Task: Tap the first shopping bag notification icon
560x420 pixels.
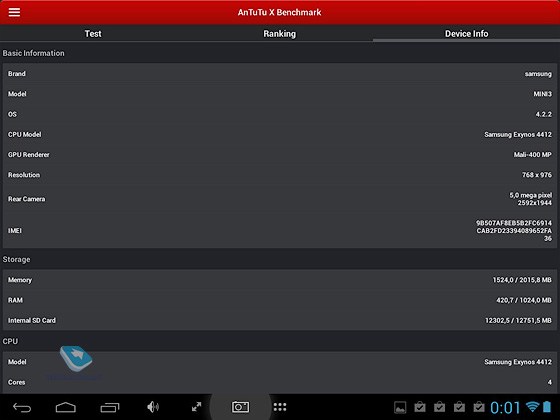Action: [420, 407]
